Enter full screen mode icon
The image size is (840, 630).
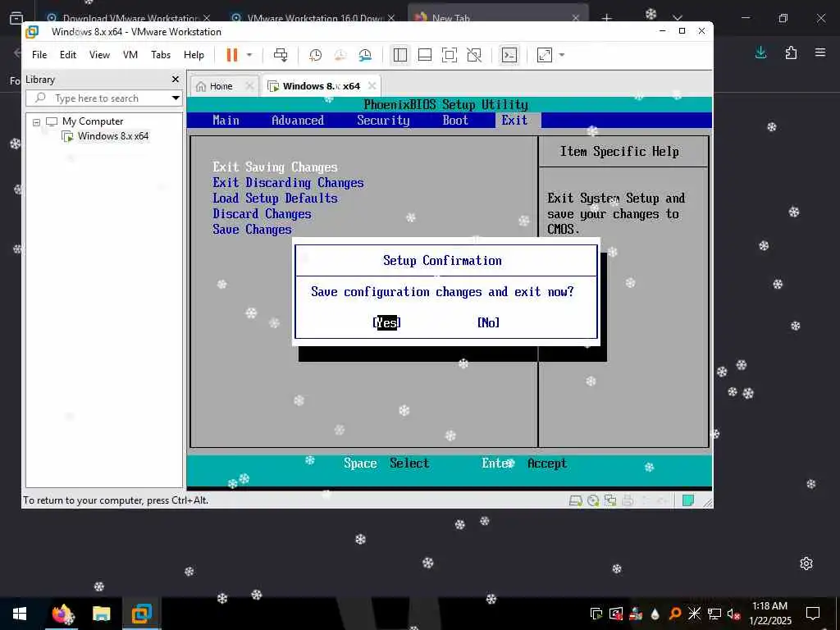pos(450,55)
